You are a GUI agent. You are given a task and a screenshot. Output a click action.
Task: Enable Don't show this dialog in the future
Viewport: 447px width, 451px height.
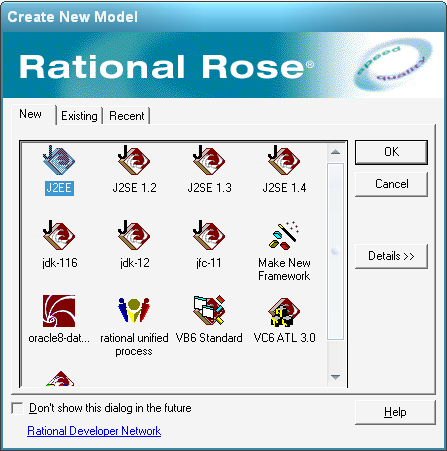[x=17, y=408]
